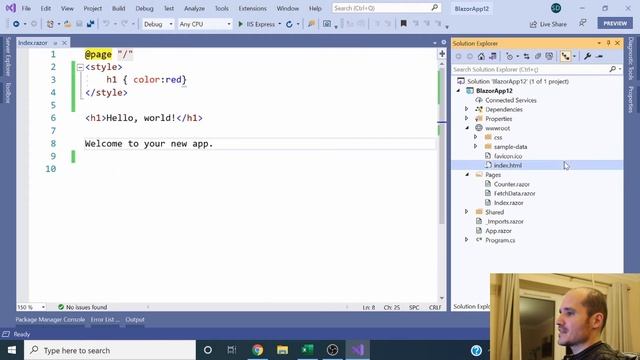Click the New Project toolbar icon

pyautogui.click(x=50, y=24)
